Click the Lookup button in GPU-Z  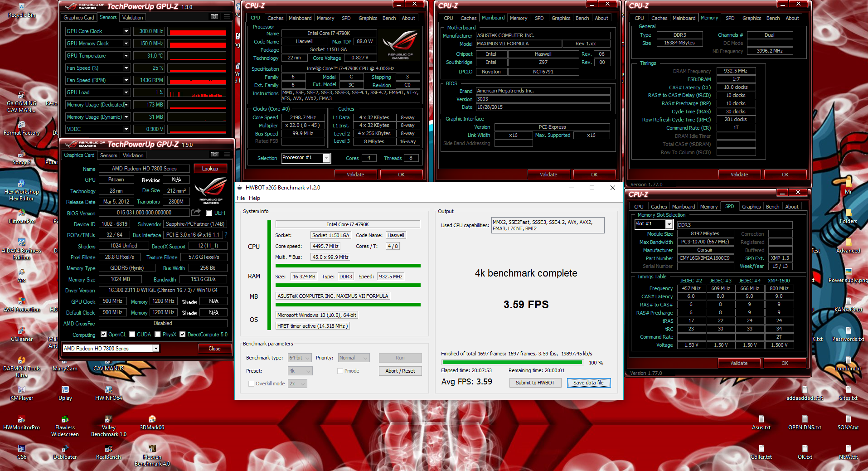click(x=210, y=169)
